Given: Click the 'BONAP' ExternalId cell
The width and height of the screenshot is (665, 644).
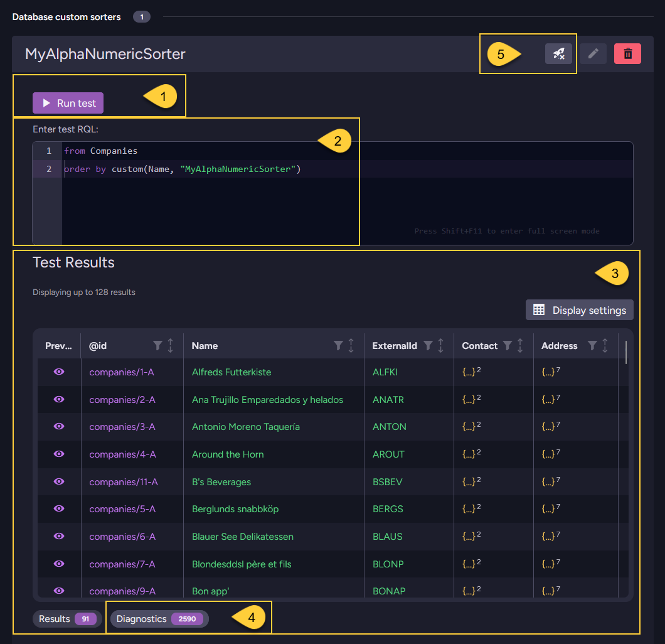Looking at the screenshot, I should (389, 591).
